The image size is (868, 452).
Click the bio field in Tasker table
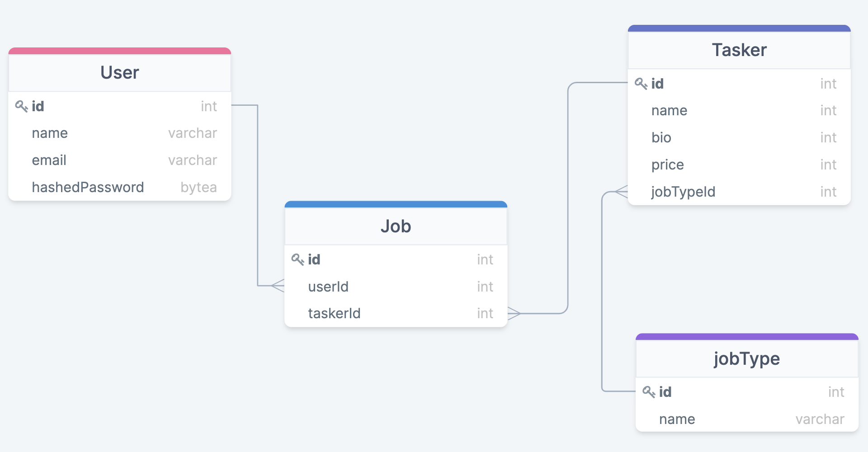click(x=739, y=137)
